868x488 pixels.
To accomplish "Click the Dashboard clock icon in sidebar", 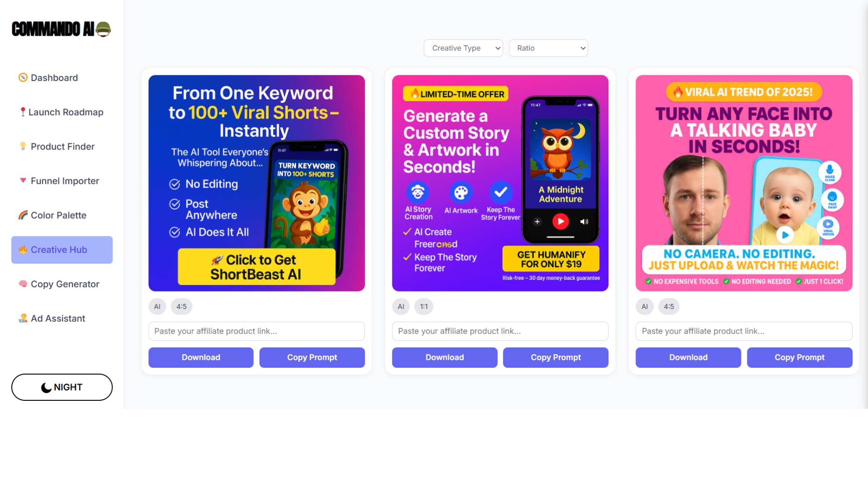I will [x=23, y=78].
